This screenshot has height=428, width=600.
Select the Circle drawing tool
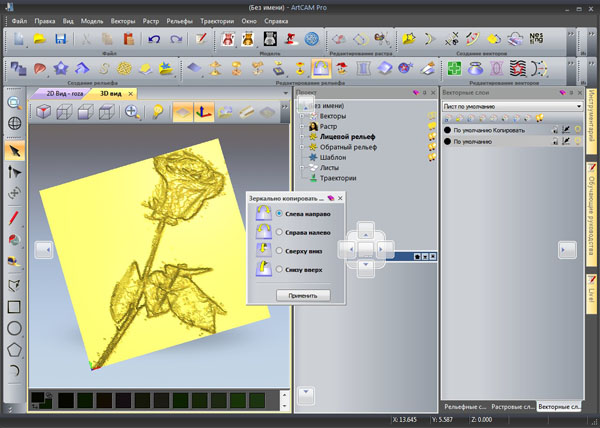coord(14,328)
